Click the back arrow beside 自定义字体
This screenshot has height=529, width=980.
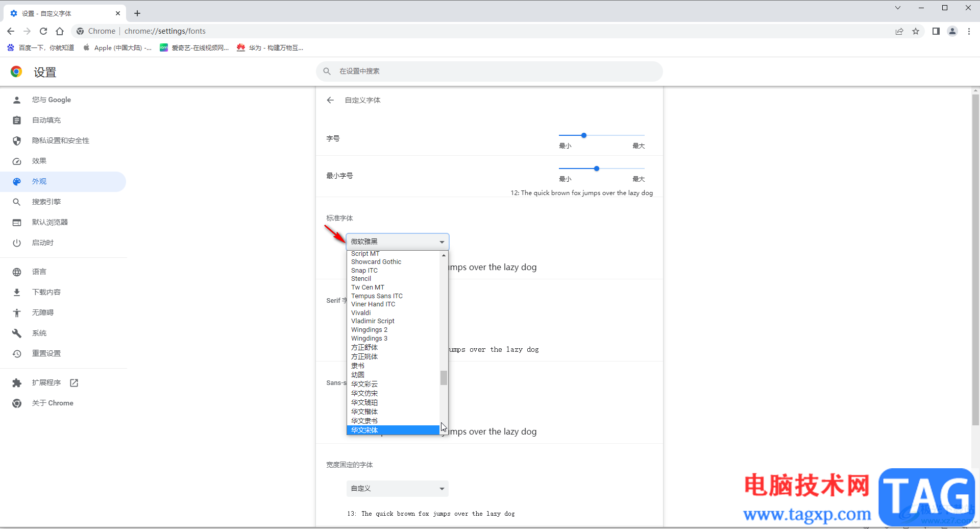coord(330,100)
